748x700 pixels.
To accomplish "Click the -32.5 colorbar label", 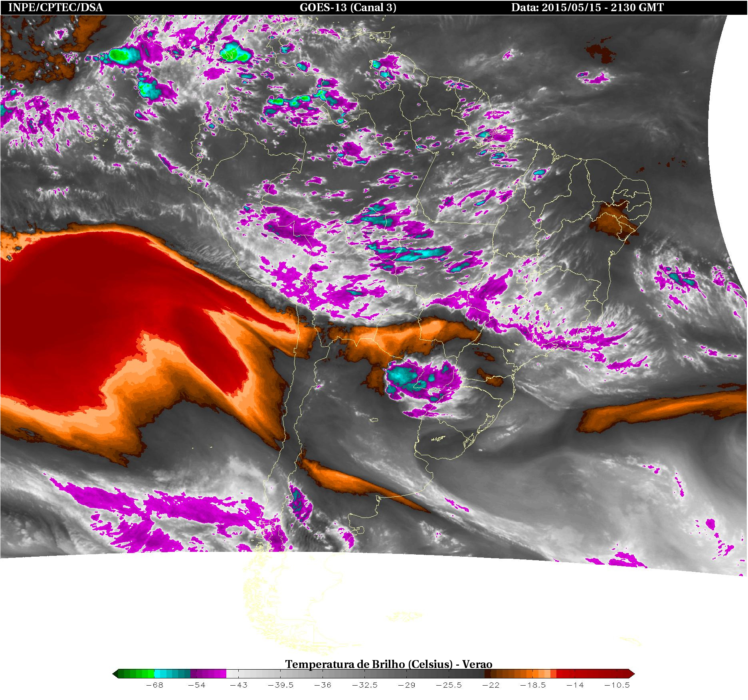I will coord(365,685).
